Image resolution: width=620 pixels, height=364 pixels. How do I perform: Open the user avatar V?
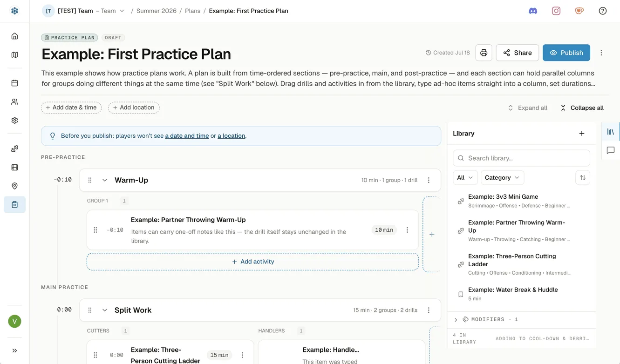[x=14, y=321]
